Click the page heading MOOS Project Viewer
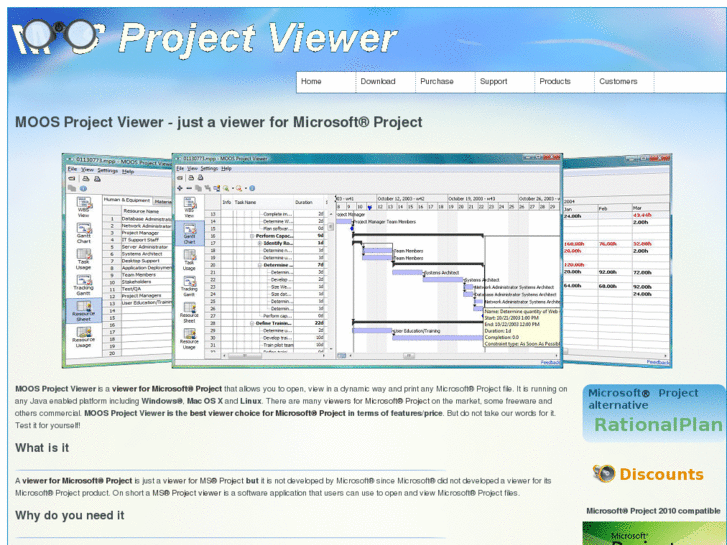This screenshot has height=545, width=727. click(x=219, y=122)
